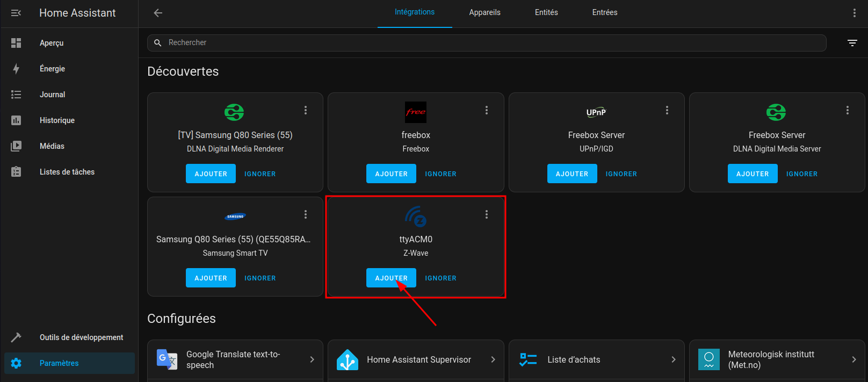Add the ttyACM0 Z-Wave integration

click(x=391, y=278)
